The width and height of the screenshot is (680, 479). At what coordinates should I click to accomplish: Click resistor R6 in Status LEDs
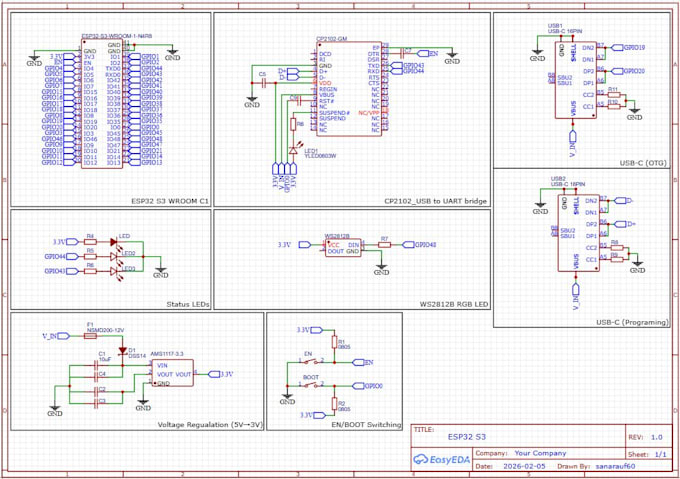[x=90, y=271]
